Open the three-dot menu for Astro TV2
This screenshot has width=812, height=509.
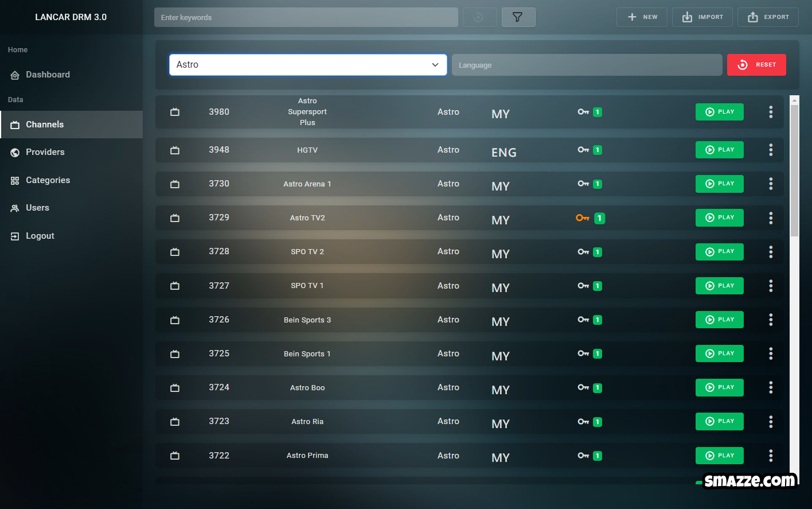click(x=771, y=217)
